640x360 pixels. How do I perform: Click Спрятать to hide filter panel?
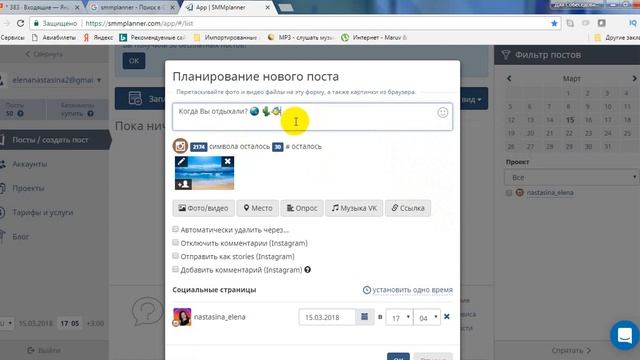(571, 350)
